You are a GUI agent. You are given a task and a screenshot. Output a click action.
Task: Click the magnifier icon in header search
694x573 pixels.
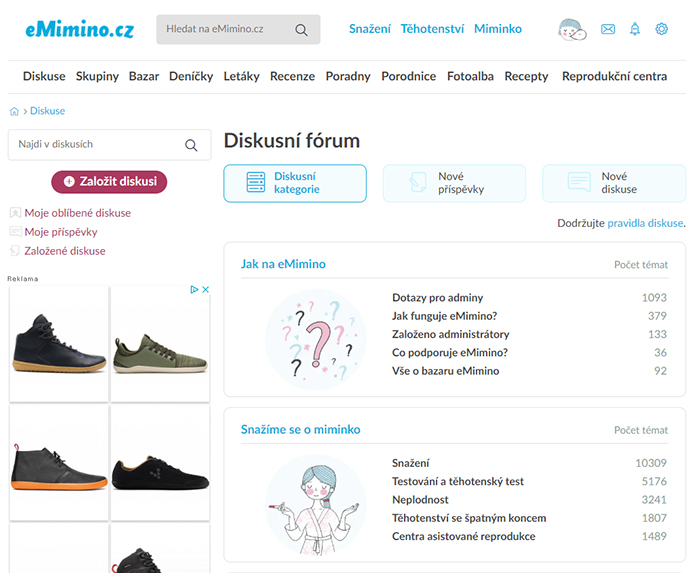click(x=301, y=30)
